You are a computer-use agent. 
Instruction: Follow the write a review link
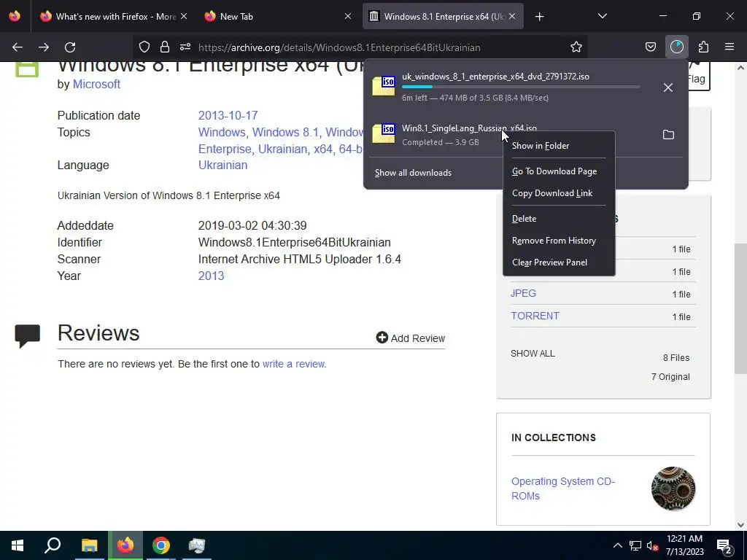pos(293,365)
